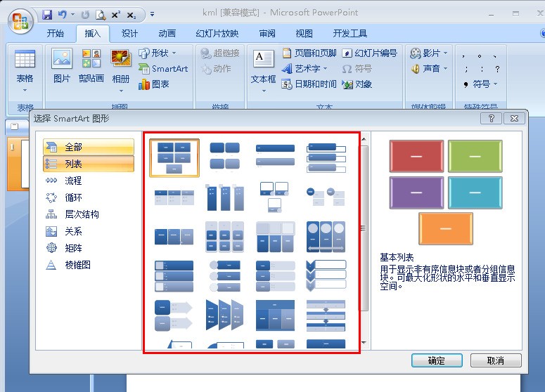Click the SmartArt icon in the ribbon
This screenshot has height=392, width=545.
click(x=144, y=68)
